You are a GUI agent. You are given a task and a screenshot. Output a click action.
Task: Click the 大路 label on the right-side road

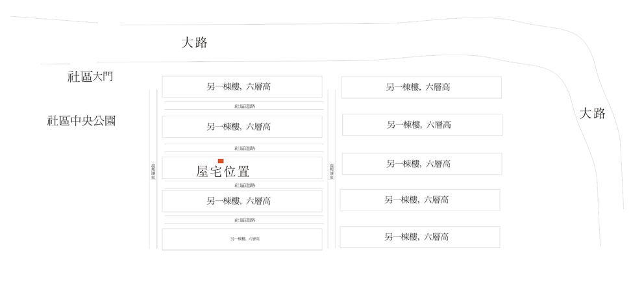coord(592,114)
